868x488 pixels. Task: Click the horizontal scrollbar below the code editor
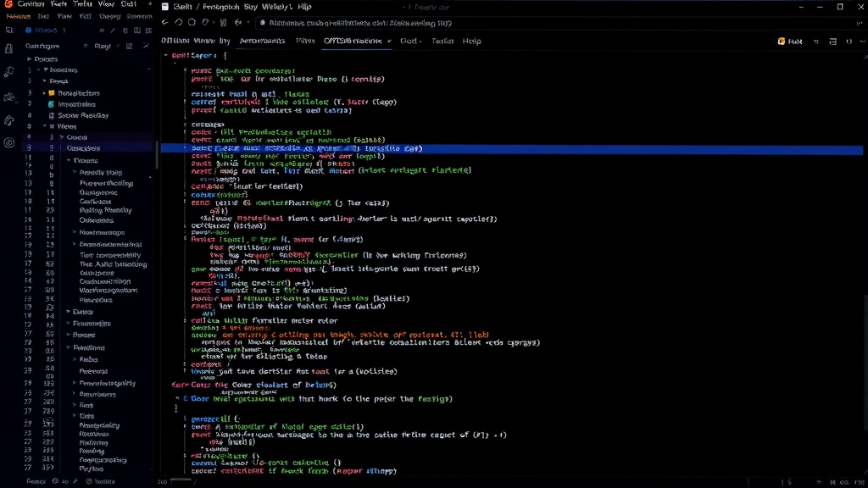coord(181,480)
